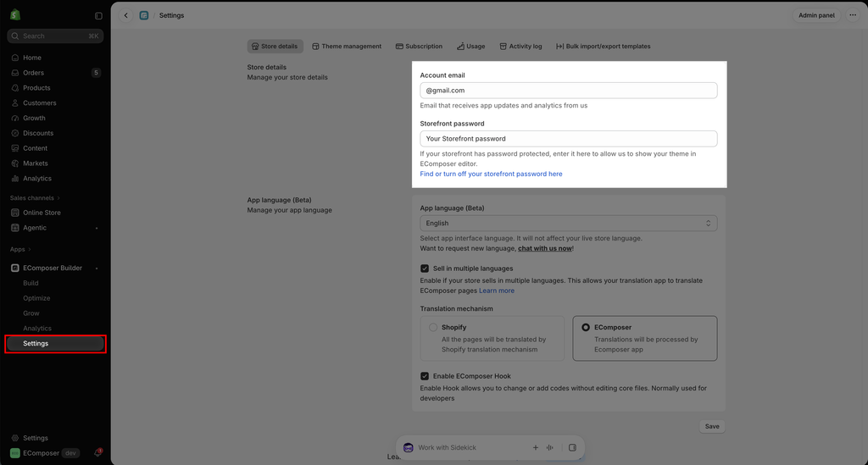
Task: Click the Analytics bar chart icon in main nav
Action: point(15,179)
